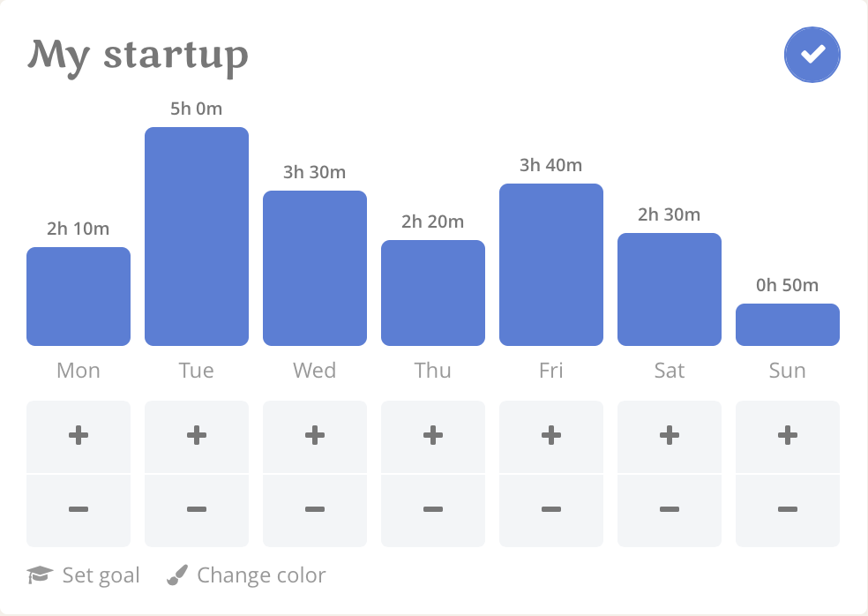
Task: Click the minus button under Wed
Action: pyautogui.click(x=315, y=510)
